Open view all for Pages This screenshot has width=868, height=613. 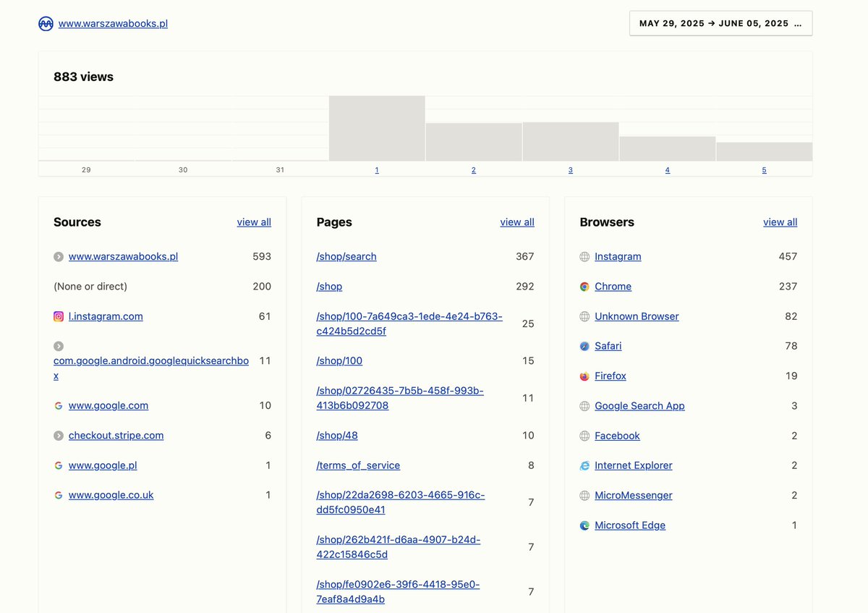[x=517, y=222]
